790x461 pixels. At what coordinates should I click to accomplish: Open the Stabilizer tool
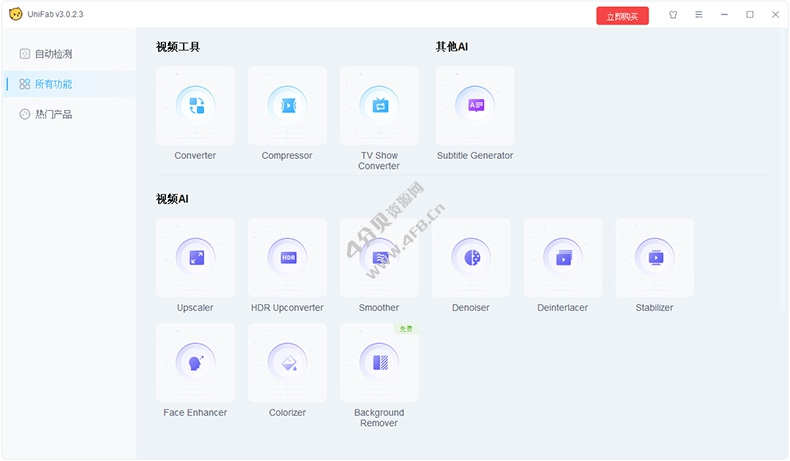tap(655, 257)
